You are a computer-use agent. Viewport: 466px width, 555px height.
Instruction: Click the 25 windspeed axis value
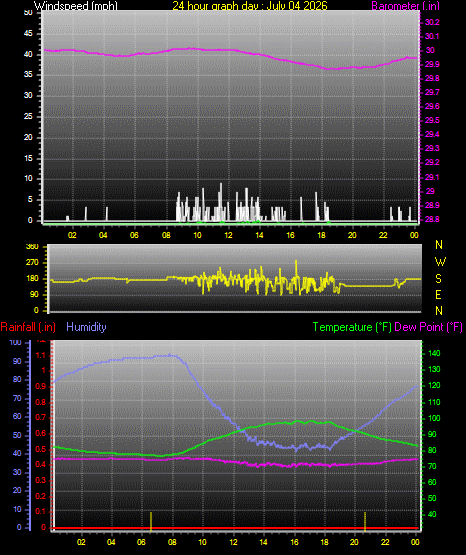pos(28,116)
